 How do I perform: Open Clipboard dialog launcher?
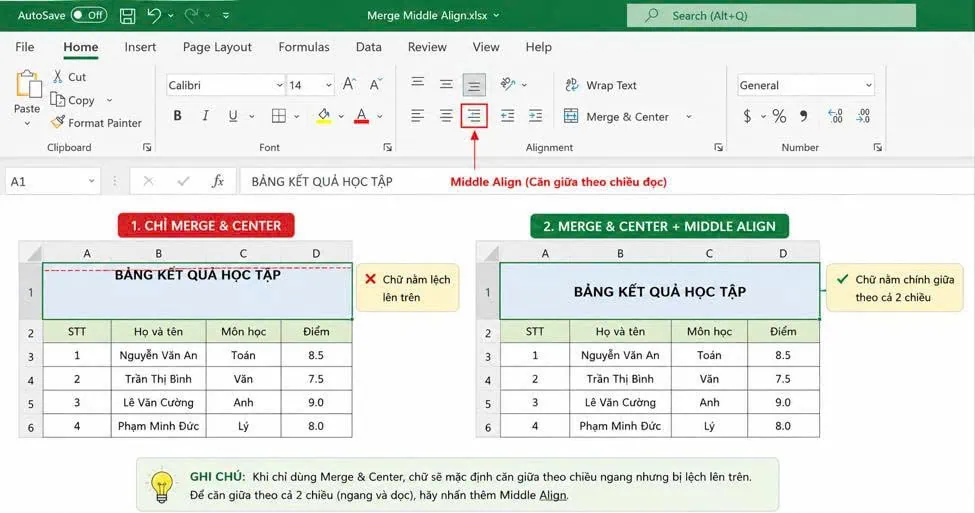coord(147,147)
